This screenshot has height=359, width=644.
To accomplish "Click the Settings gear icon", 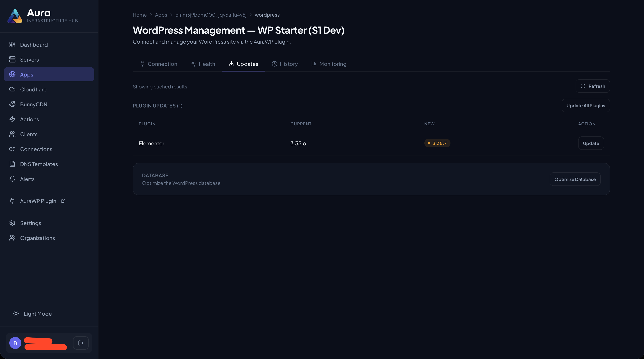I will pyautogui.click(x=12, y=223).
